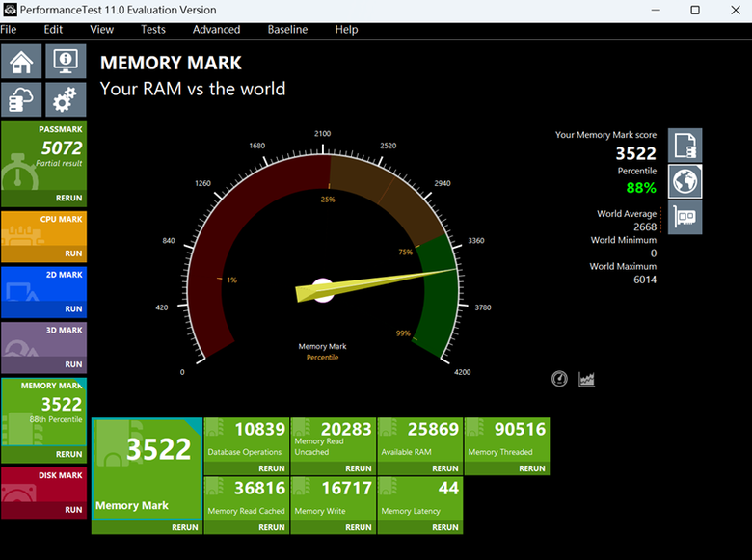This screenshot has height=560, width=752.
Task: Rerun the PassMark overall test
Action: [68, 198]
